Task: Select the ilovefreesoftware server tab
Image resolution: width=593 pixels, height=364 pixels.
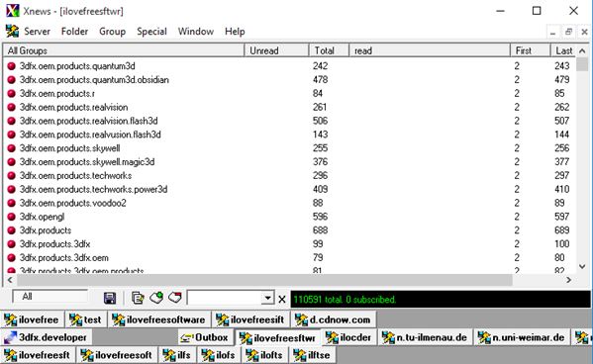Action: point(159,319)
